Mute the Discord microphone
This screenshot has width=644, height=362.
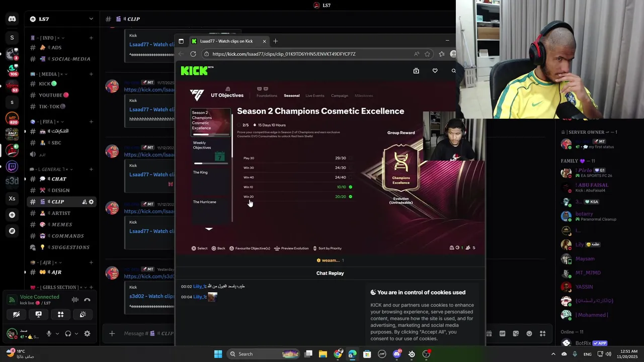point(49,333)
